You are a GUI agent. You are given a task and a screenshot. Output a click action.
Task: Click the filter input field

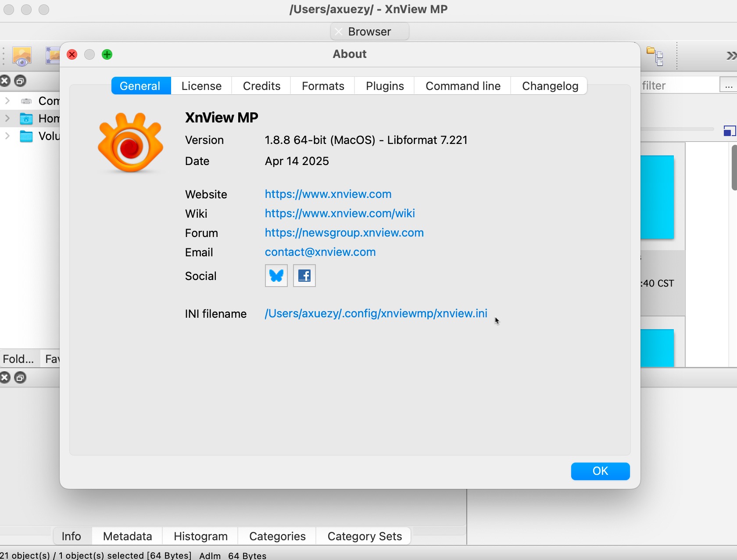pos(679,85)
